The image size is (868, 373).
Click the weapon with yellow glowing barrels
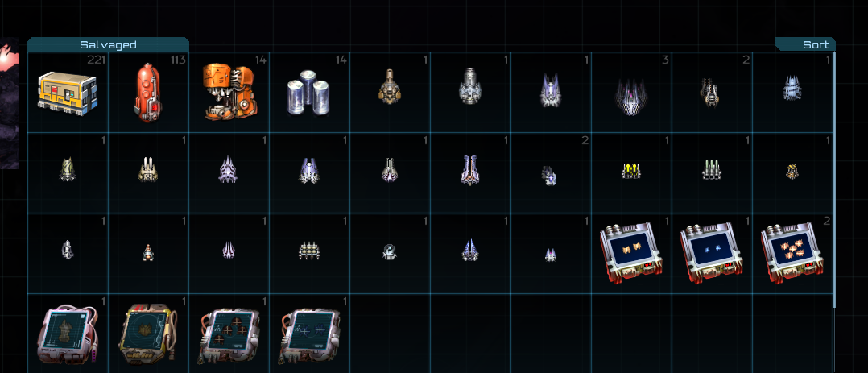point(631,171)
